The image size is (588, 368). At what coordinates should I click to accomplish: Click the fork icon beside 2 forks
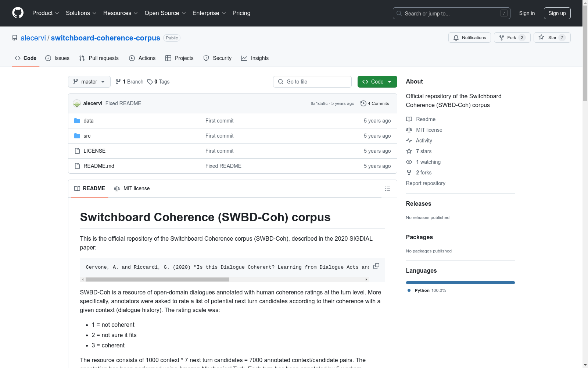(x=409, y=173)
